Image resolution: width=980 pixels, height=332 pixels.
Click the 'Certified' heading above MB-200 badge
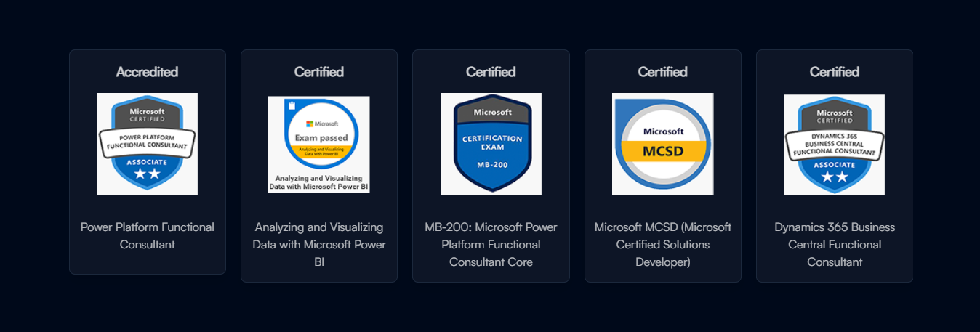point(491,72)
